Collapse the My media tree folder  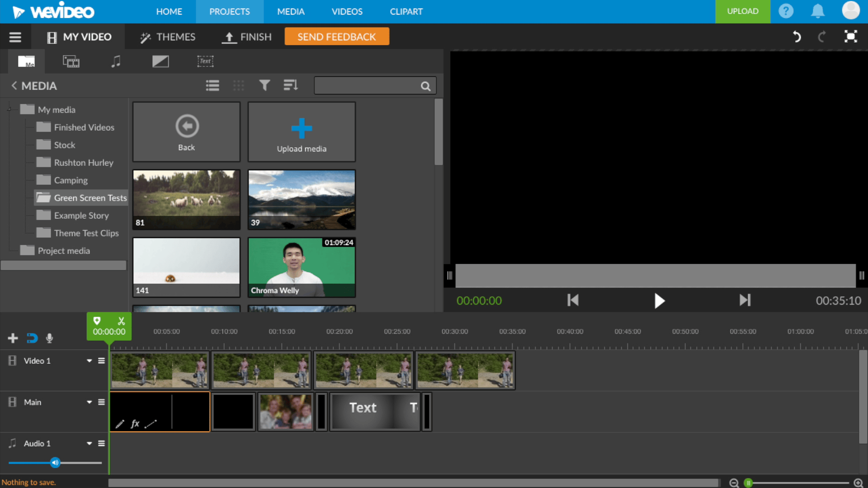click(x=9, y=109)
